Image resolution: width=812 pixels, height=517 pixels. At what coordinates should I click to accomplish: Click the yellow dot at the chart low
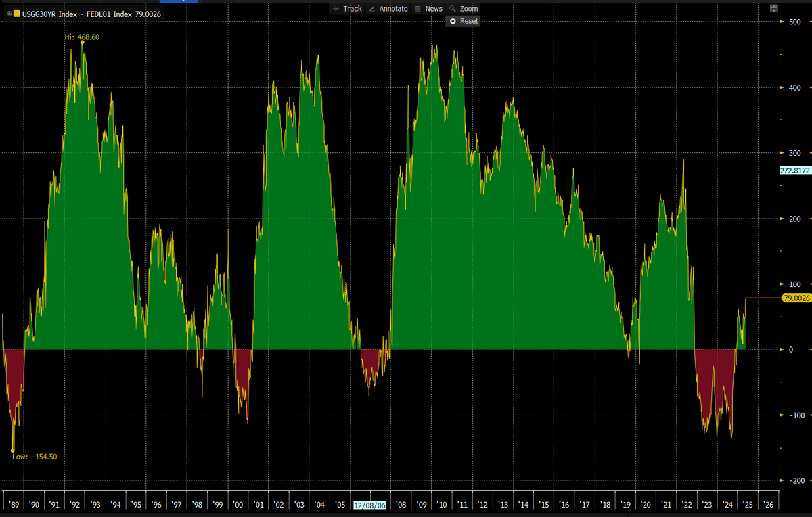click(x=12, y=450)
